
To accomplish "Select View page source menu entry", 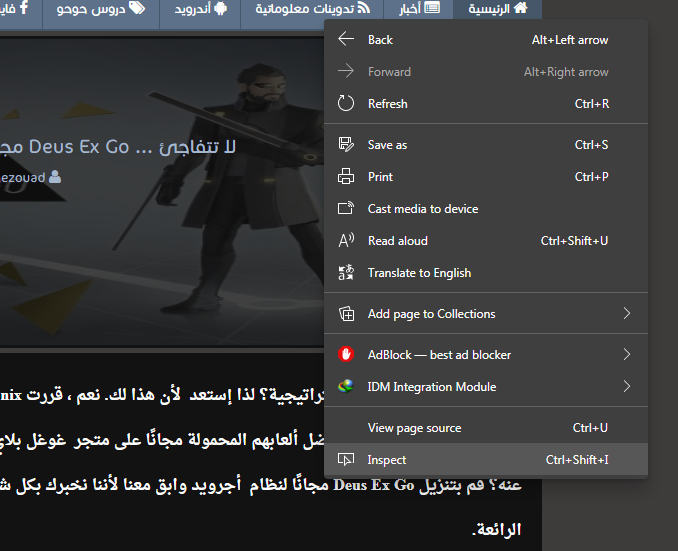I will [x=414, y=428].
